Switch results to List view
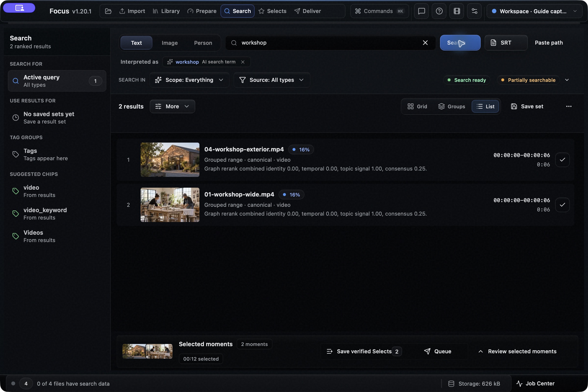 point(485,107)
